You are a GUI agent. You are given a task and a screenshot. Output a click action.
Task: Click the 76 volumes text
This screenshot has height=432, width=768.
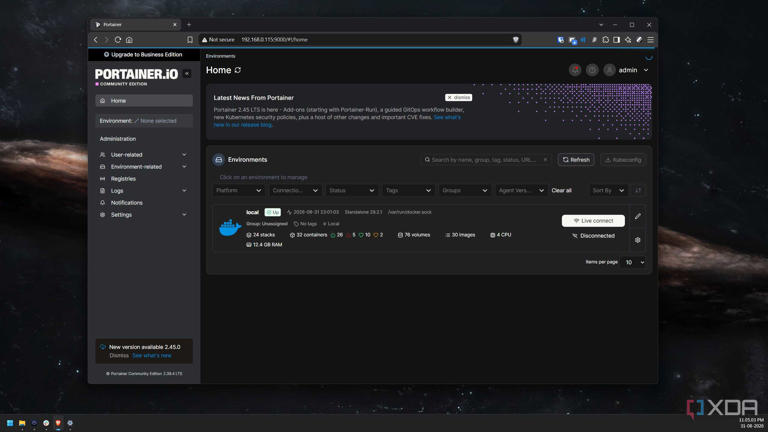(x=417, y=235)
